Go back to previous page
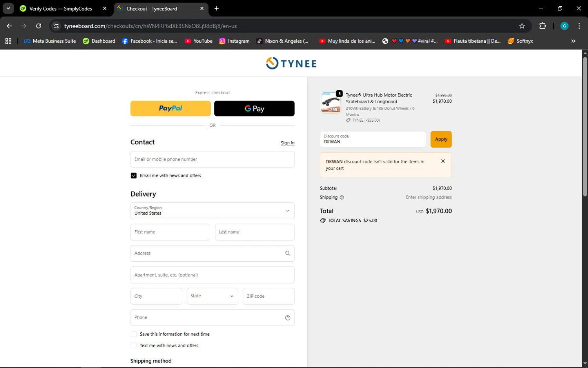 coord(9,26)
